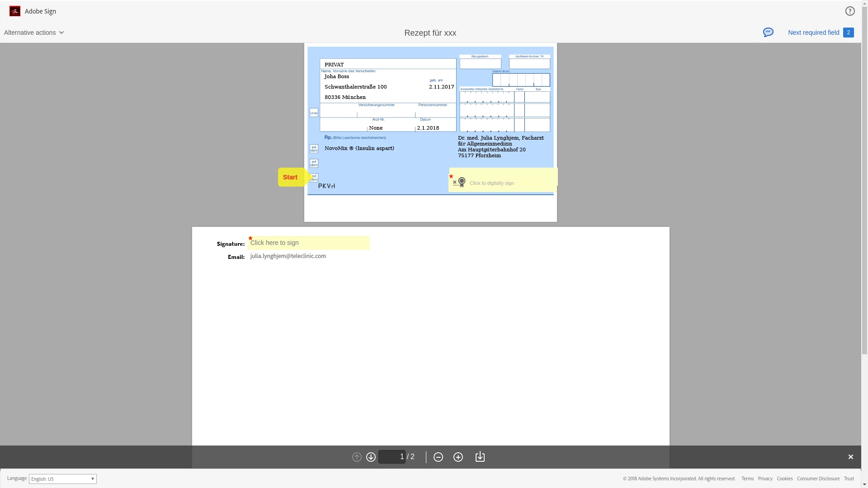Image resolution: width=868 pixels, height=488 pixels.
Task: Go to previous page arrow icon
Action: click(357, 457)
